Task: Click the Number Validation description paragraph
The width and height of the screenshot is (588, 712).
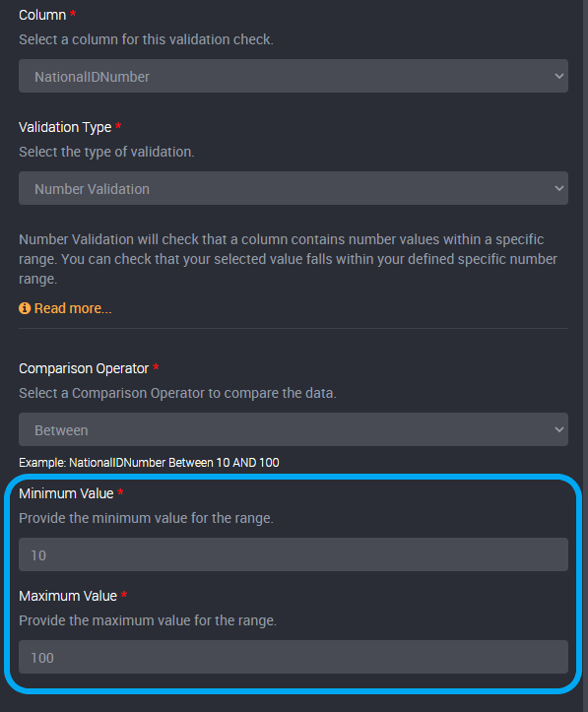Action: coord(288,259)
